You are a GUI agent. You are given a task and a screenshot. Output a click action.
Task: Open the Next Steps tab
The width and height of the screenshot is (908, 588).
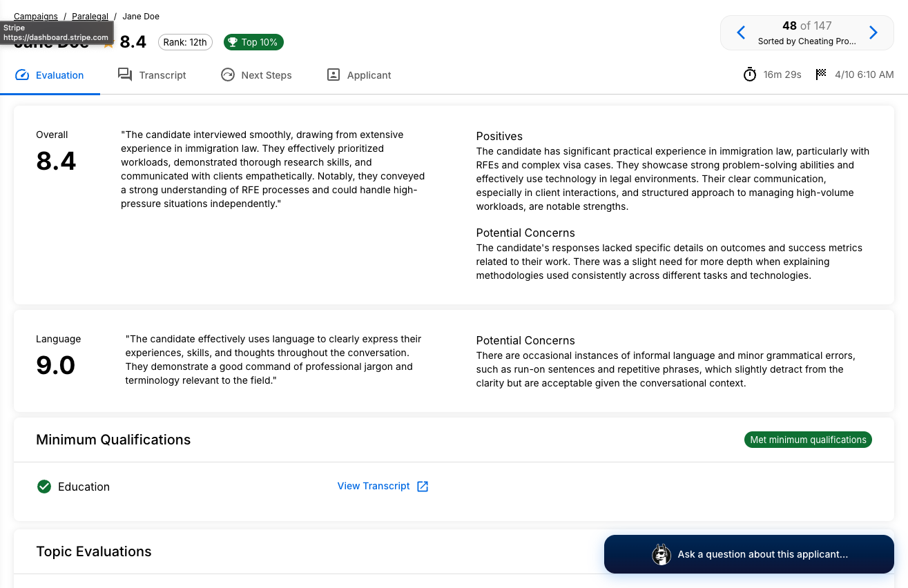(x=266, y=75)
